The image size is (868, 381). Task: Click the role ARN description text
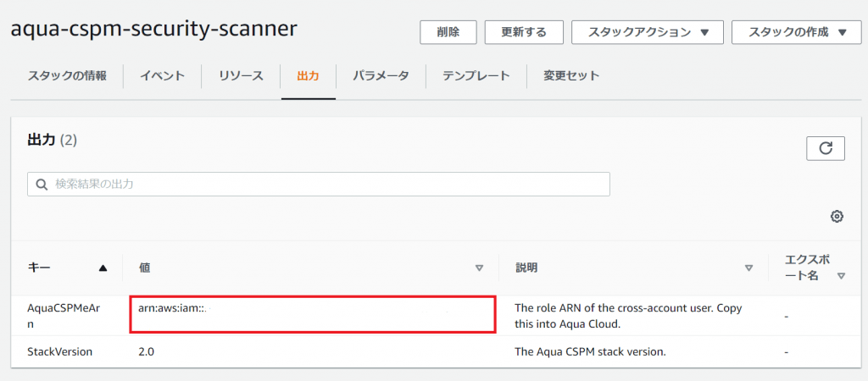pyautogui.click(x=628, y=316)
